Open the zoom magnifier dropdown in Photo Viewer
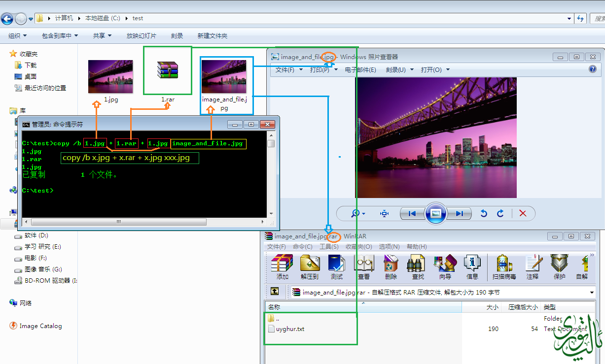Viewport: 605px width, 364px height. pyautogui.click(x=357, y=213)
